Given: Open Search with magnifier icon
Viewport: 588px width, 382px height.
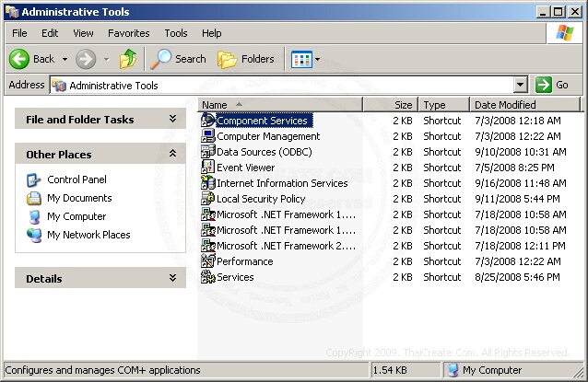Looking at the screenshot, I should pyautogui.click(x=160, y=59).
